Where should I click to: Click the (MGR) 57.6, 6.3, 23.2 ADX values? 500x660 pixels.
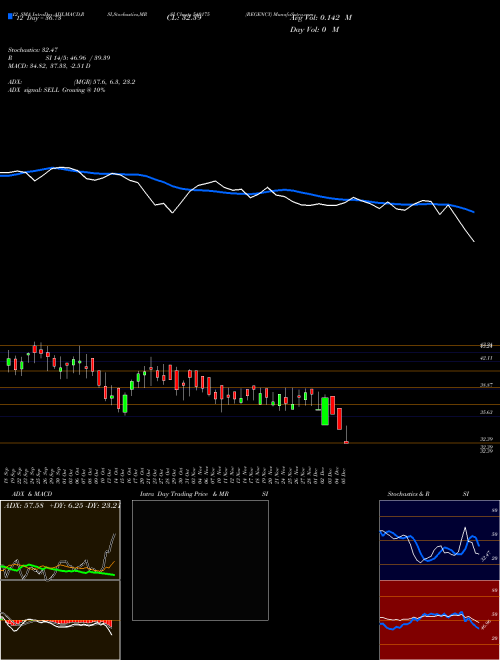pos(104,82)
